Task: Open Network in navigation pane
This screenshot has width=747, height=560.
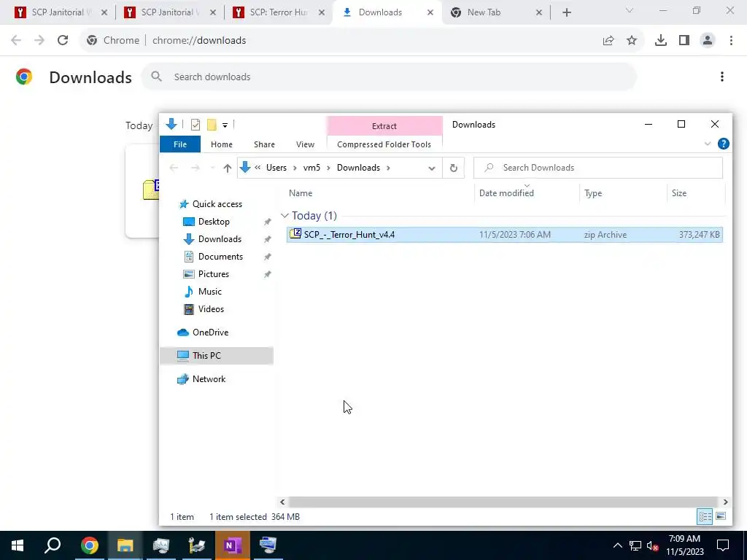Action: click(x=209, y=379)
